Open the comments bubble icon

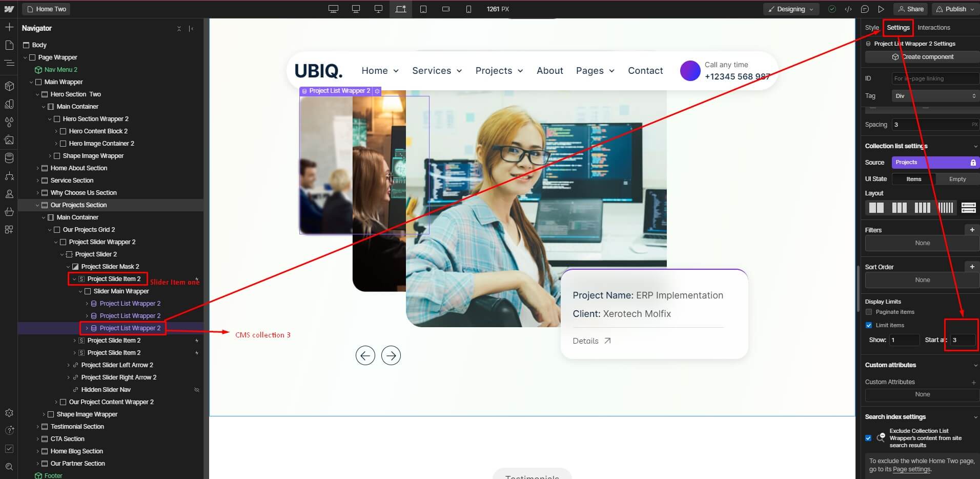[x=865, y=9]
